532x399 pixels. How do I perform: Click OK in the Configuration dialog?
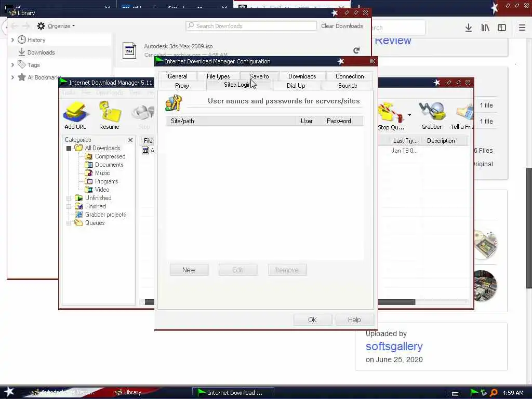pos(312,320)
